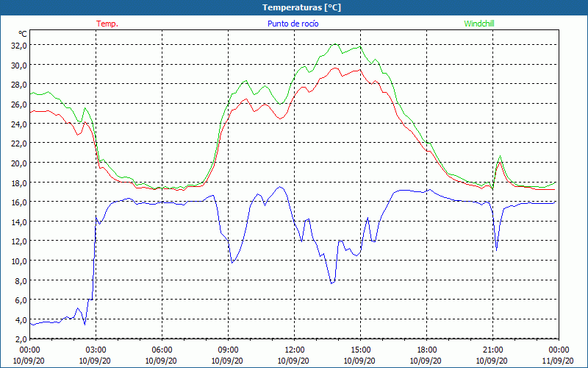This screenshot has width=588, height=368.
Task: Click the 28,0 y-axis value
Action: coord(19,85)
